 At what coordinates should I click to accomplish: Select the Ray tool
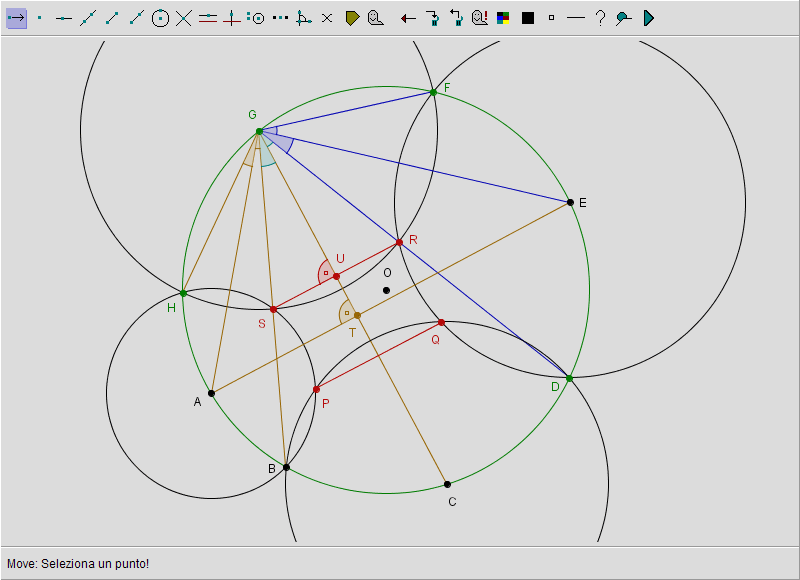click(136, 18)
